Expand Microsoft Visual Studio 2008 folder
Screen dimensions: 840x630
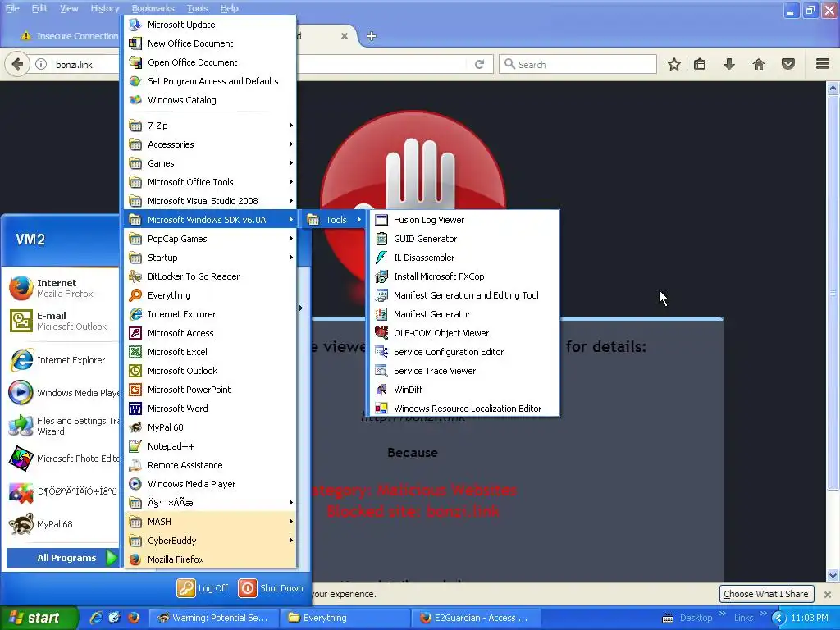click(210, 201)
